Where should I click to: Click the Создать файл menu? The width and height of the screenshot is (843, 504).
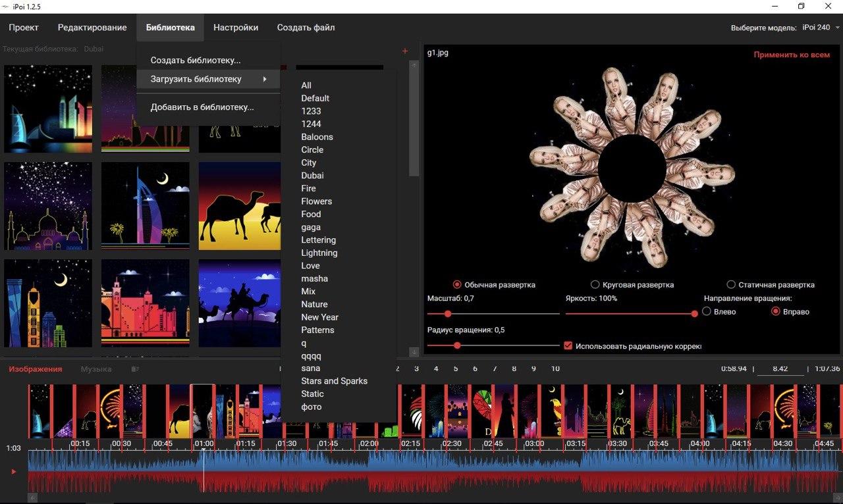(306, 28)
